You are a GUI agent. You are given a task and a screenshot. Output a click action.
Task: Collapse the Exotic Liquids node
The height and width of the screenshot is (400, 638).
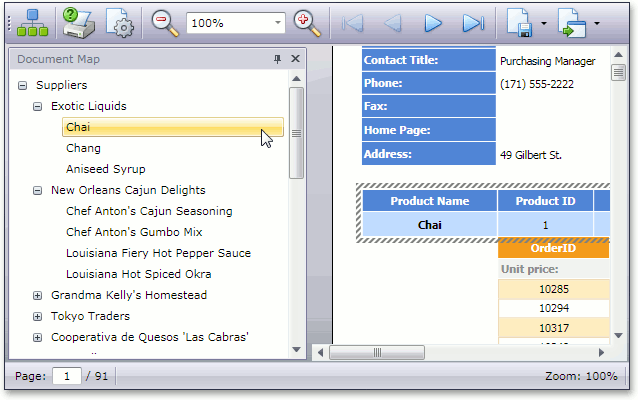pos(38,106)
